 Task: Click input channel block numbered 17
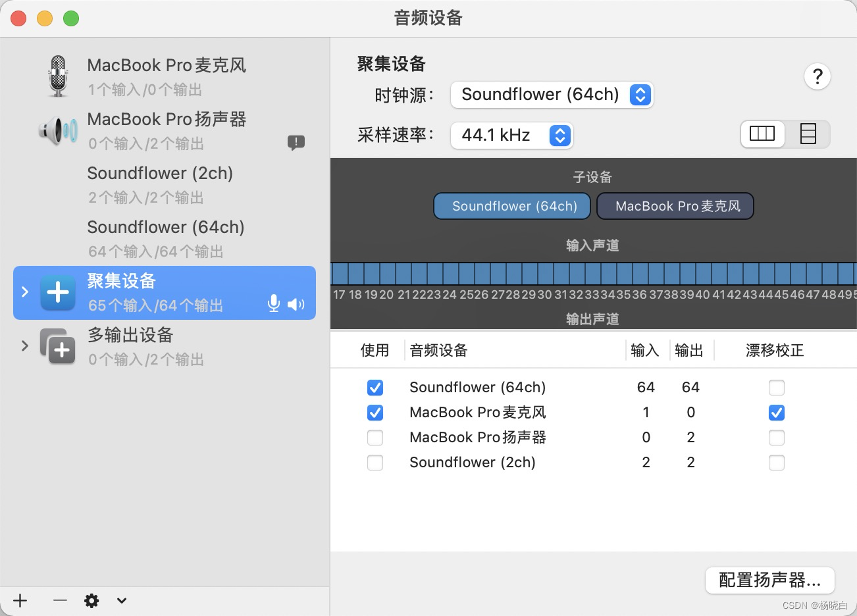point(340,273)
